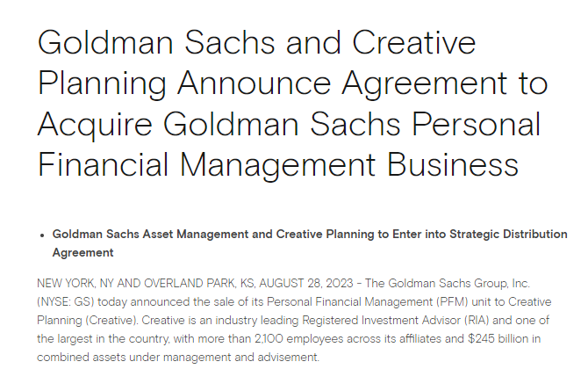Click the headline line 'Planning Announce Agreement to'
588x369 pixels.
pyautogui.click(x=293, y=85)
